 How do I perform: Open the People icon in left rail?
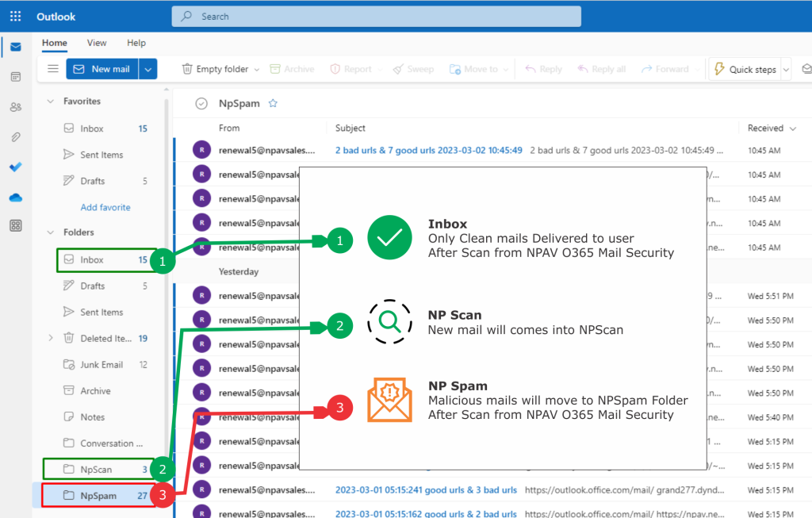click(16, 107)
